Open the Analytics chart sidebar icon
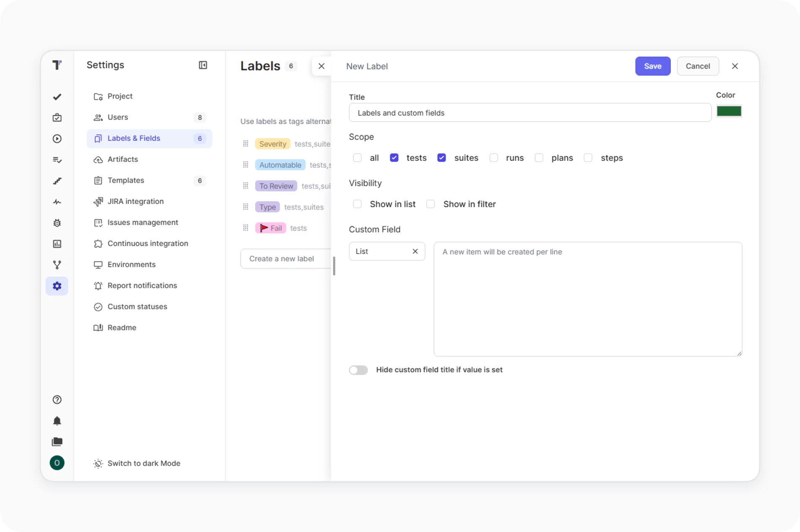 [x=57, y=244]
